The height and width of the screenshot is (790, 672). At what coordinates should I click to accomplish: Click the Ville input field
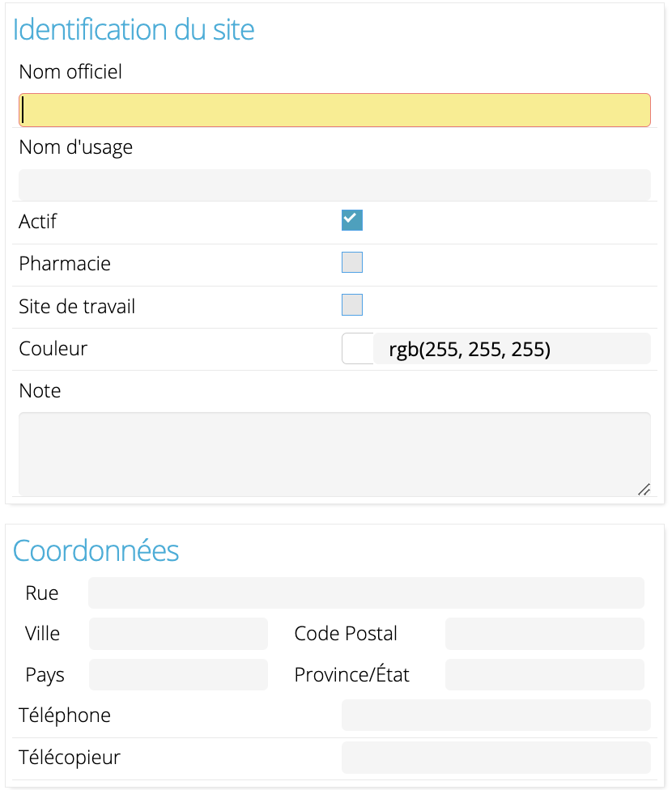click(178, 634)
